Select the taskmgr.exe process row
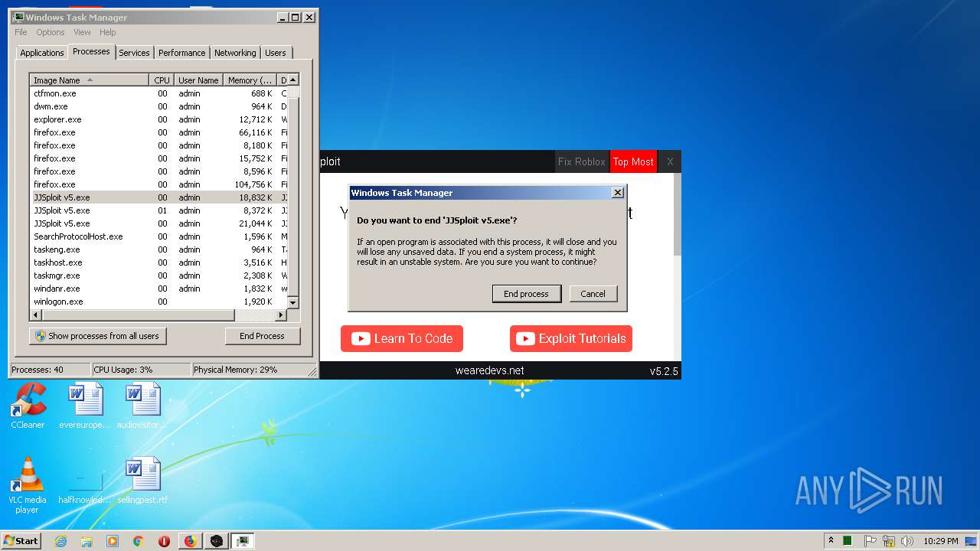The width and height of the screenshot is (980, 551). coord(158,275)
